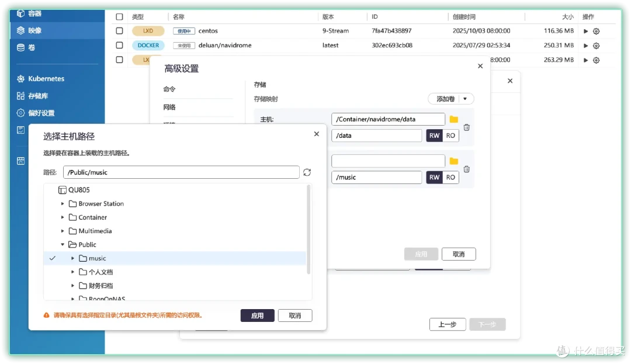
Task: Click Cancel (取消) in host path dialog
Action: (295, 316)
